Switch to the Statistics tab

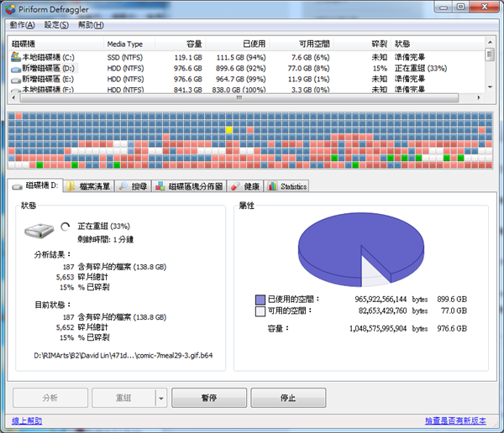point(287,186)
